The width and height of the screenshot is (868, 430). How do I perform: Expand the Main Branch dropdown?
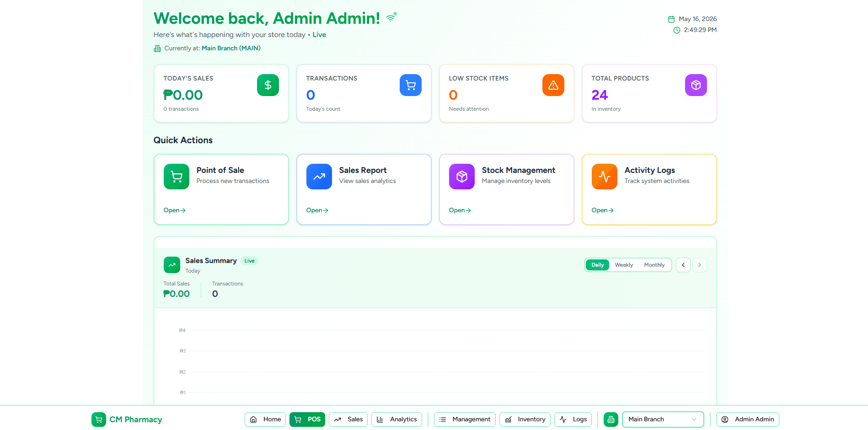tap(663, 419)
